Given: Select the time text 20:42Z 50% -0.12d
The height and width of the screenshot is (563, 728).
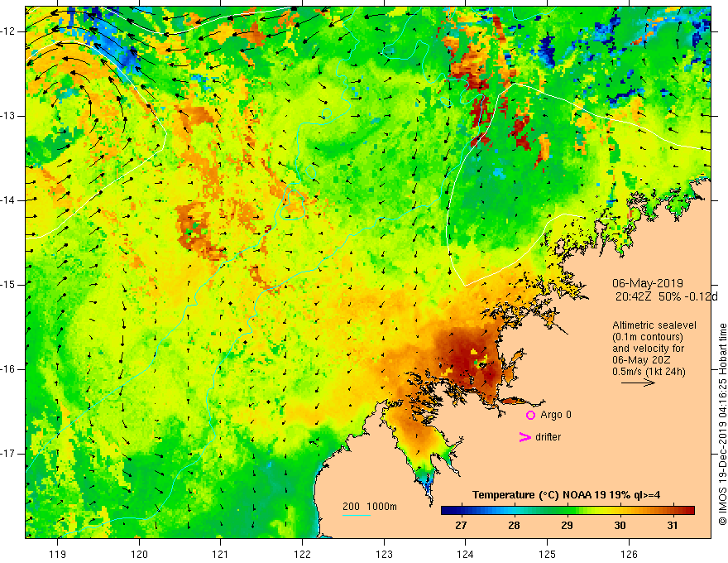Looking at the screenshot, I should tap(667, 296).
